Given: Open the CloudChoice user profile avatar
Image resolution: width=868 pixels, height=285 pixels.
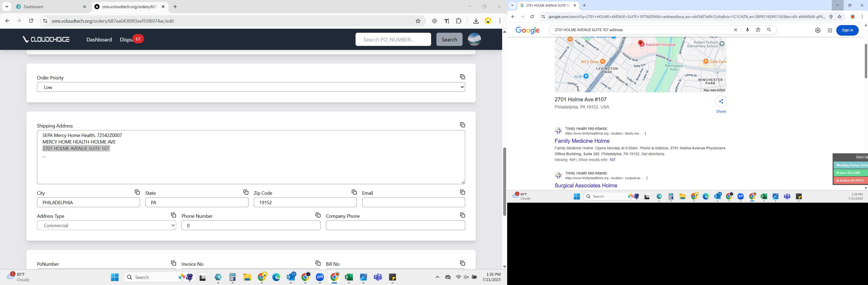Looking at the screenshot, I should click(x=474, y=39).
